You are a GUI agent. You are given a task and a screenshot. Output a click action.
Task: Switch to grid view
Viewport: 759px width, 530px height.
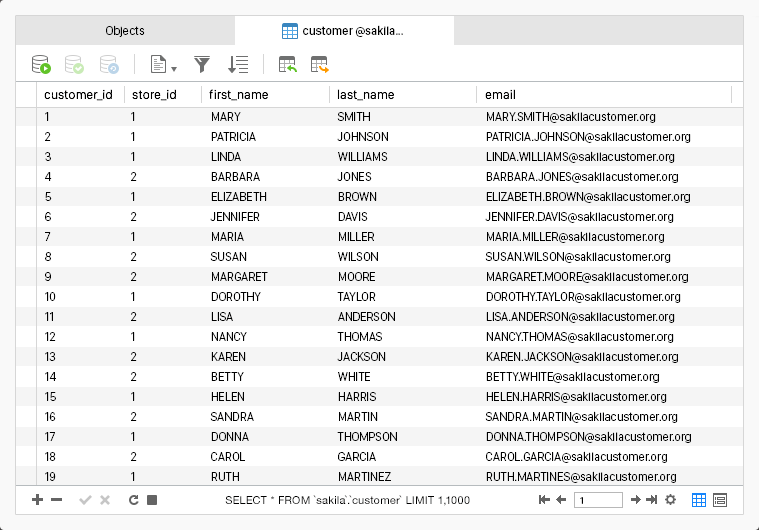(x=699, y=499)
